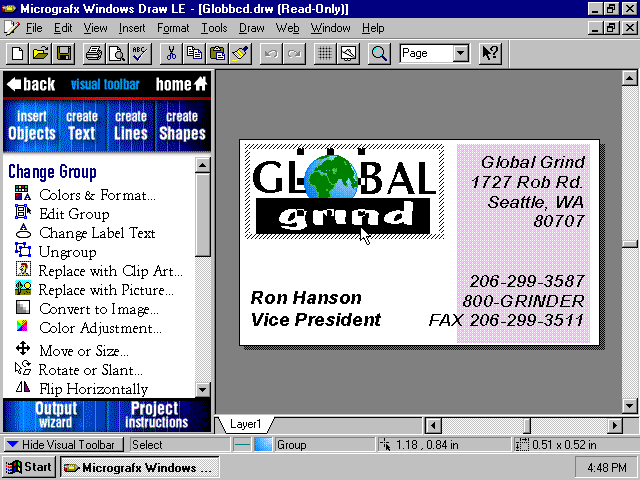Open the Help menu

click(x=373, y=28)
